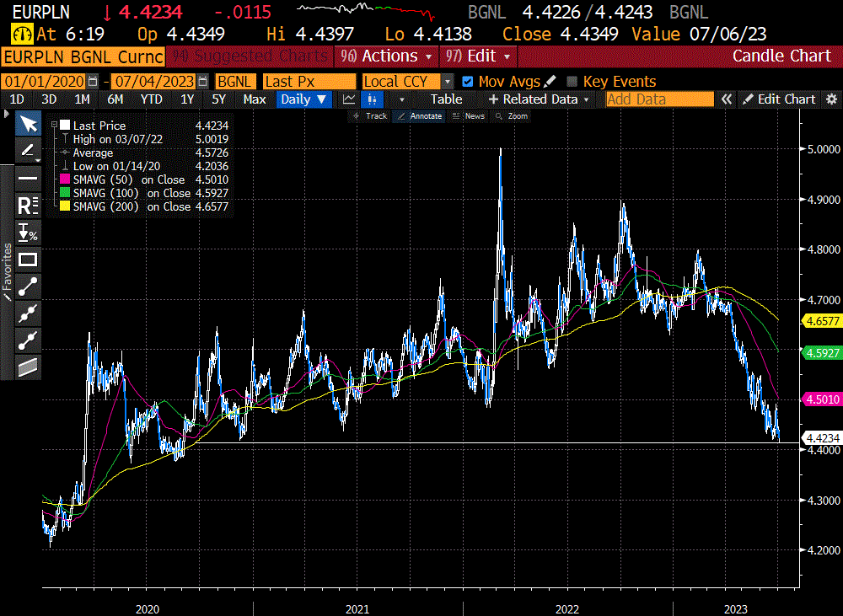Image resolution: width=843 pixels, height=616 pixels.
Task: Click the EURPLN BGNL Curncy security field
Action: tap(83, 56)
